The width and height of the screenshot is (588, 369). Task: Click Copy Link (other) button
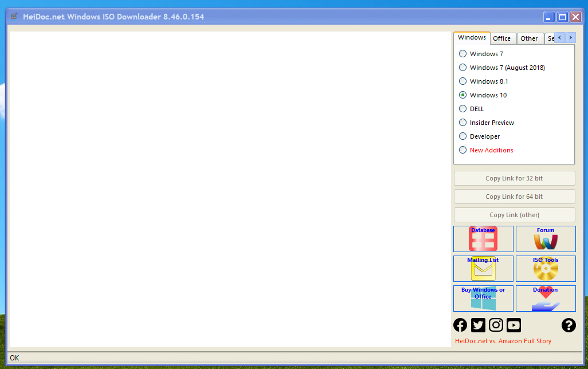[514, 215]
